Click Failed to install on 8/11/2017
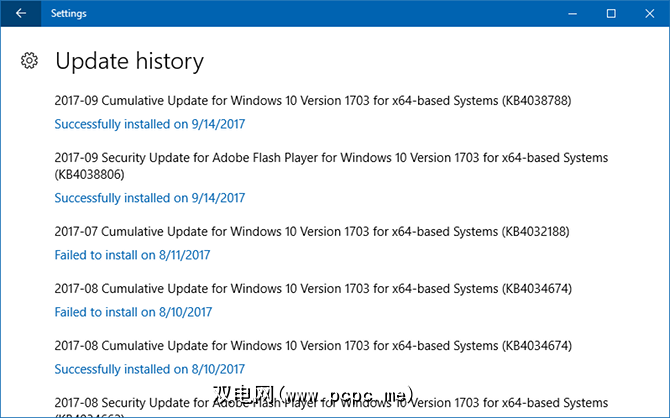670x418 pixels. click(x=132, y=255)
